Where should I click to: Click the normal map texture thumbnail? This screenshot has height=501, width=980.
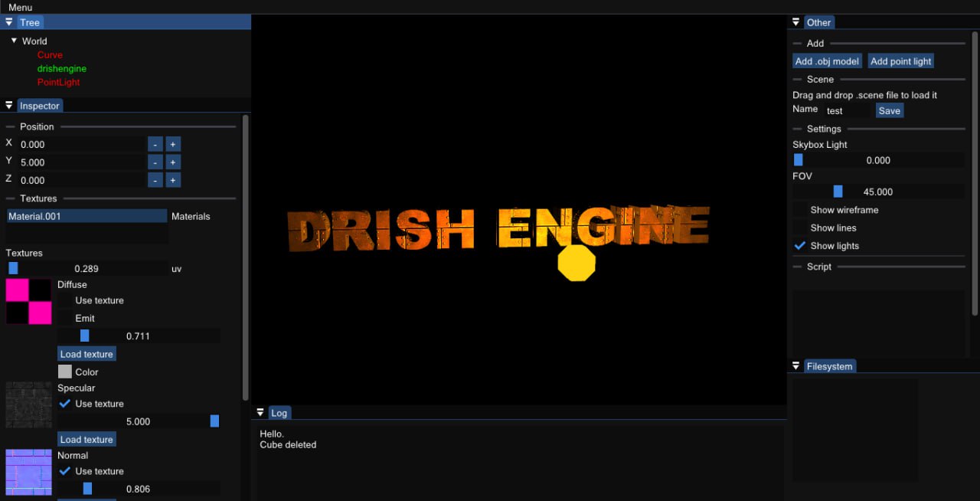coord(28,473)
